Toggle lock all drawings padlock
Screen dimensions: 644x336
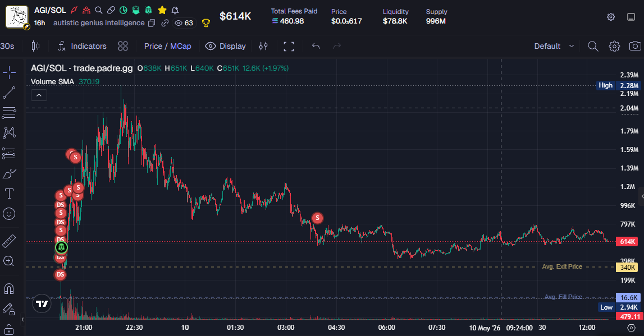pyautogui.click(x=9, y=329)
